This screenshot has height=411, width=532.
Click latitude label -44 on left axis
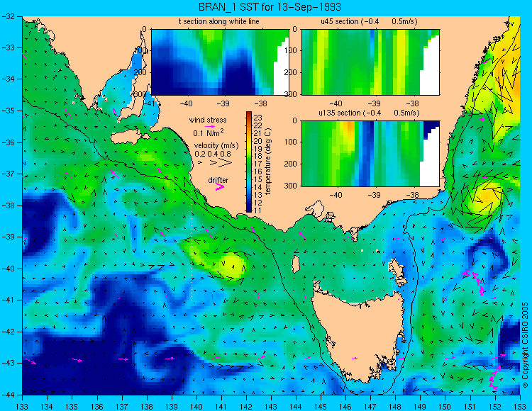8,395
